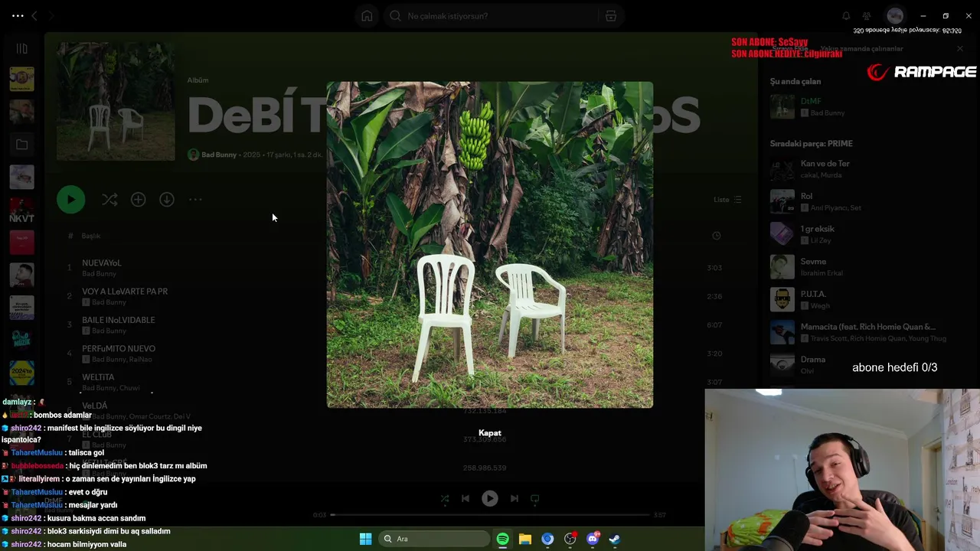This screenshot has height=551, width=980.
Task: Open the Spotify three-dots app menu
Action: pyautogui.click(x=18, y=15)
